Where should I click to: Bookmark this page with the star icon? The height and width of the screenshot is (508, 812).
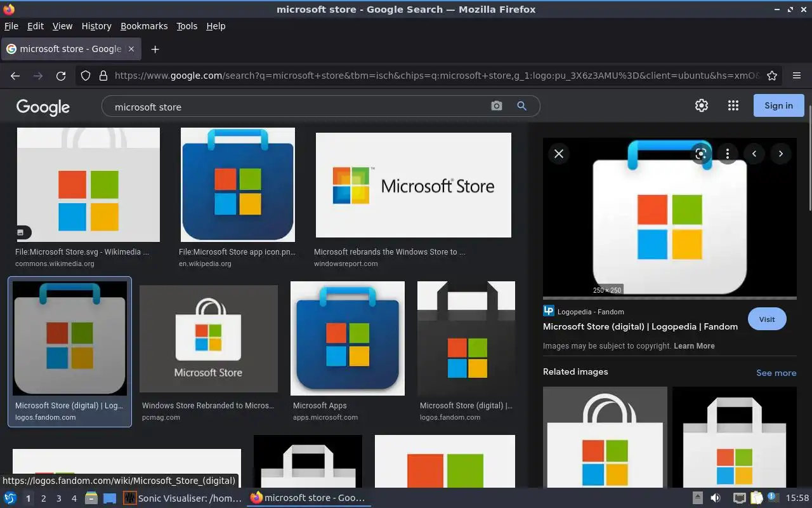click(772, 76)
